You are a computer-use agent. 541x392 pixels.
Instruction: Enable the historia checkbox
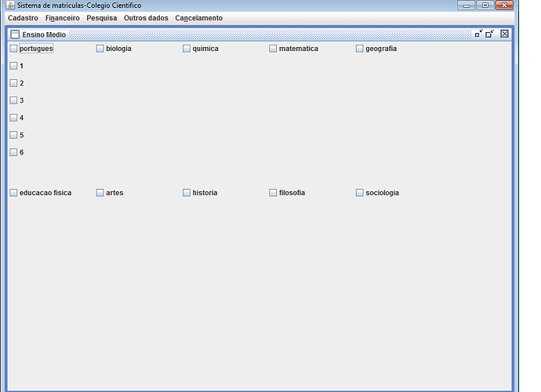pyautogui.click(x=187, y=193)
